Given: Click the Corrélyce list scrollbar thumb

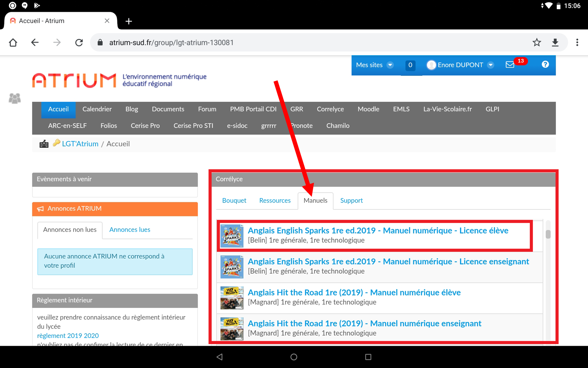Looking at the screenshot, I should [x=548, y=234].
